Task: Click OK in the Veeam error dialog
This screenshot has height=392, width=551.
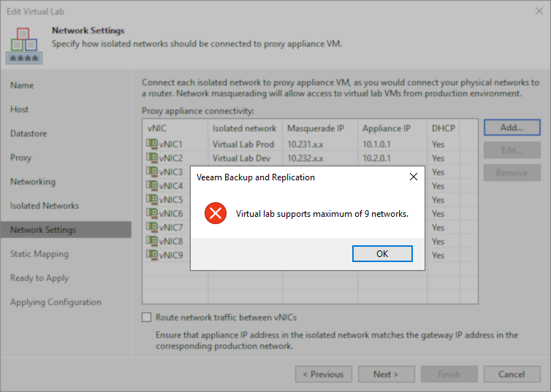Action: (x=382, y=254)
